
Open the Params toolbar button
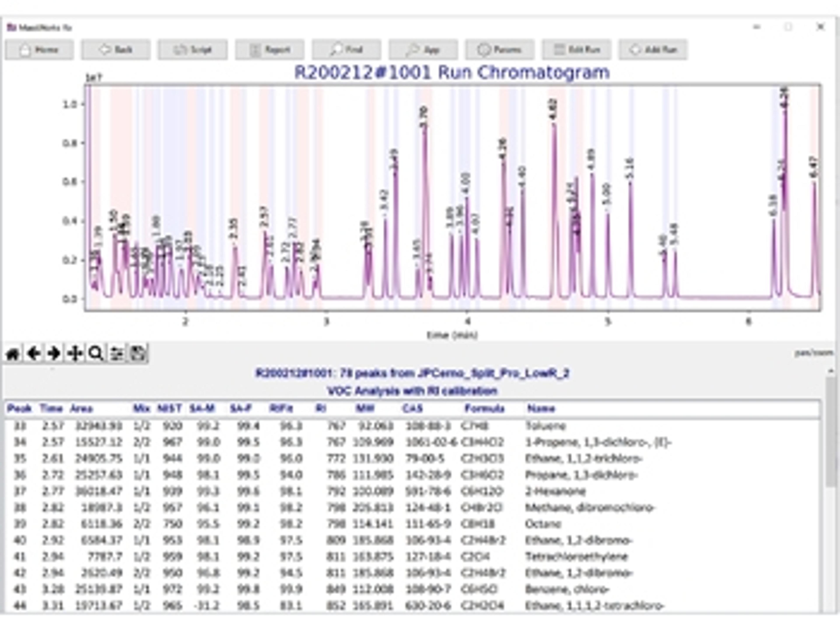click(x=500, y=50)
